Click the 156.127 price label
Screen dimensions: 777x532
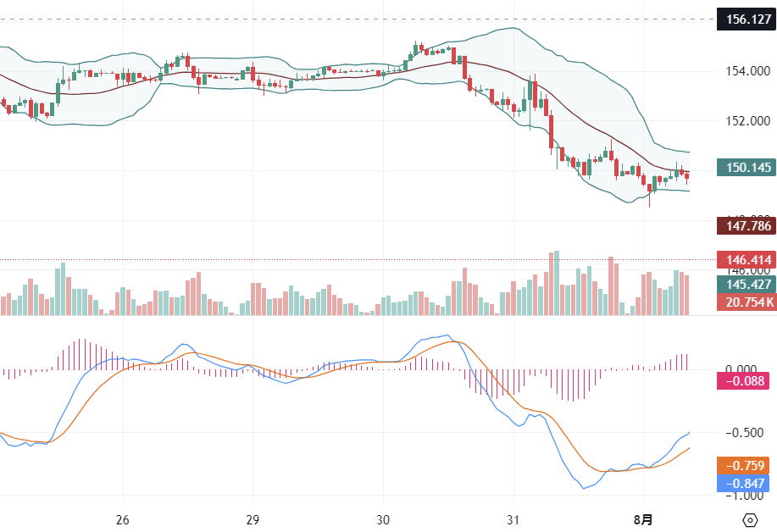746,19
